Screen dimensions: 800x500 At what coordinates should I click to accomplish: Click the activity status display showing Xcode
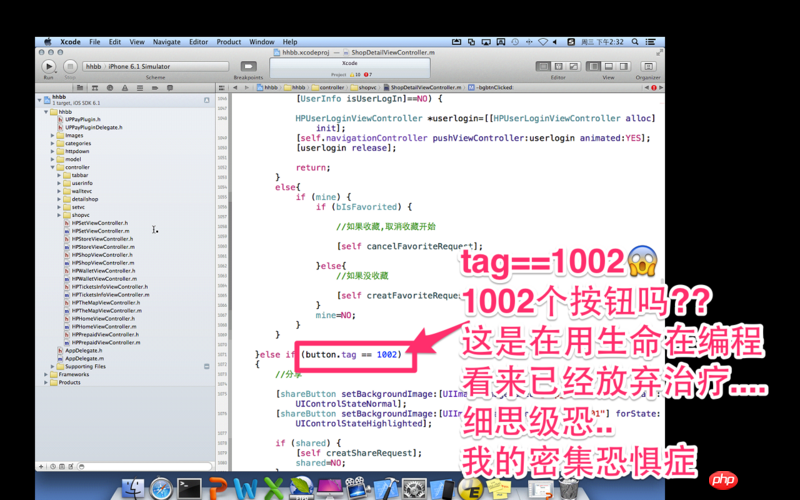(x=350, y=68)
